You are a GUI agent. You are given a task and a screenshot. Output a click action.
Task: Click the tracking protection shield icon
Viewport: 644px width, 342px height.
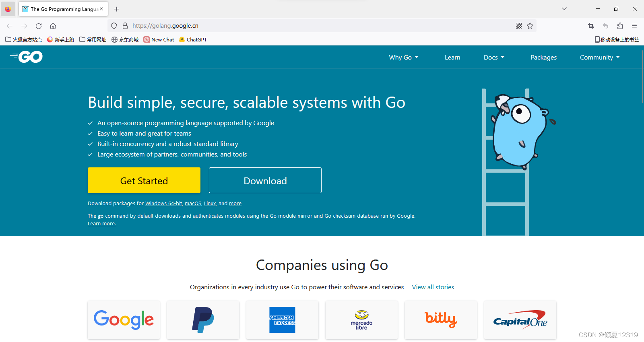click(114, 26)
